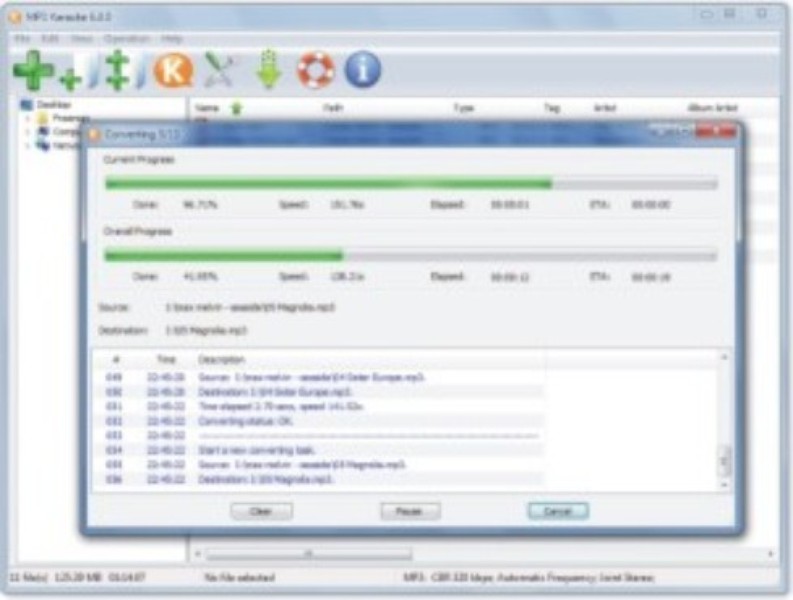Click the Pause button to pause conversion
Viewport: 793px width, 600px height.
410,511
